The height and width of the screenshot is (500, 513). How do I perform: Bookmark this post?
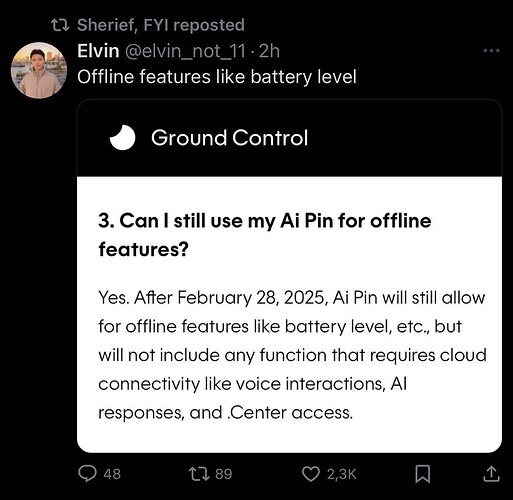(423, 474)
